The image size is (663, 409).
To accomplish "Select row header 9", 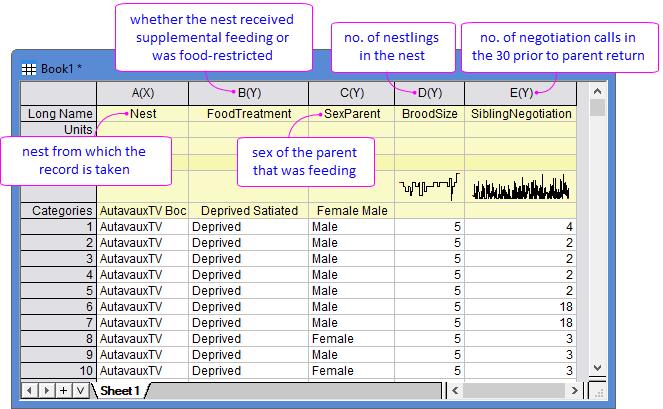I will [59, 355].
